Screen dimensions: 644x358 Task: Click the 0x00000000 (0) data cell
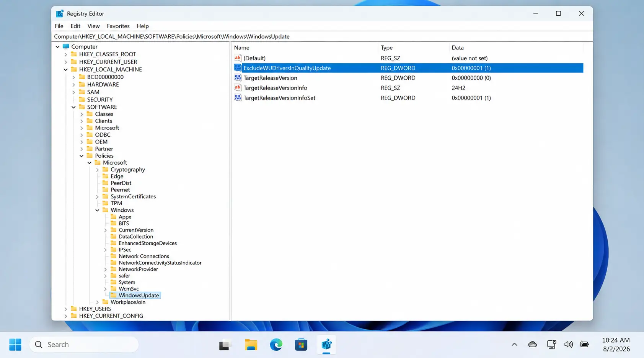471,78
